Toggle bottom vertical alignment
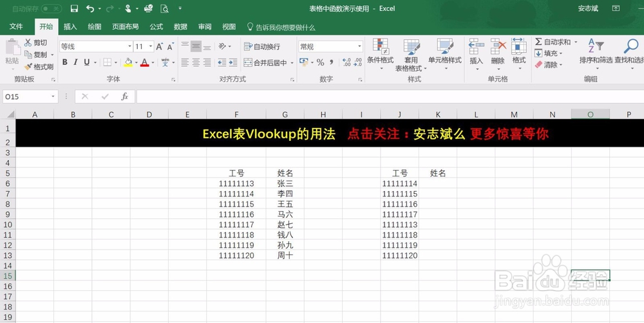 [207, 47]
